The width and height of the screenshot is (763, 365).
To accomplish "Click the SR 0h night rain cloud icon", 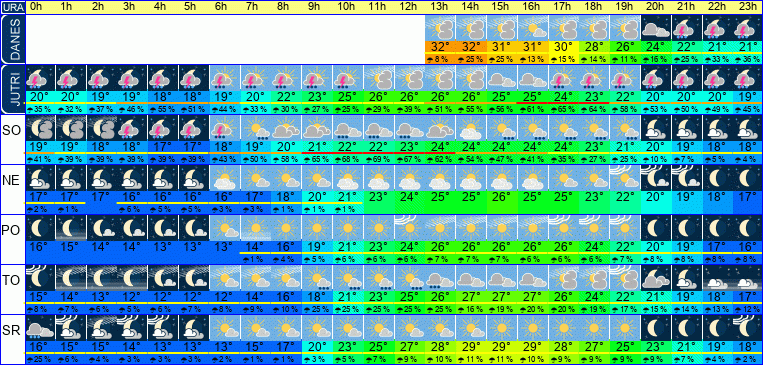I will click(x=40, y=328).
